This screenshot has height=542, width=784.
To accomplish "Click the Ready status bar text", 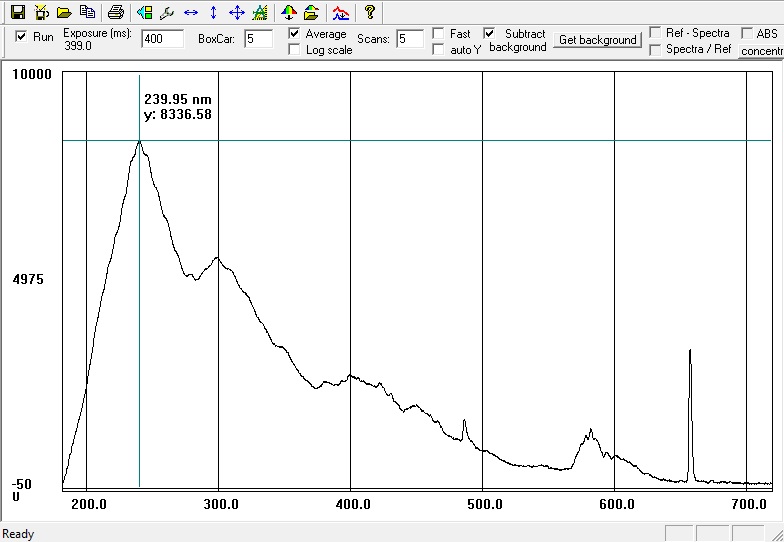I will (x=18, y=534).
